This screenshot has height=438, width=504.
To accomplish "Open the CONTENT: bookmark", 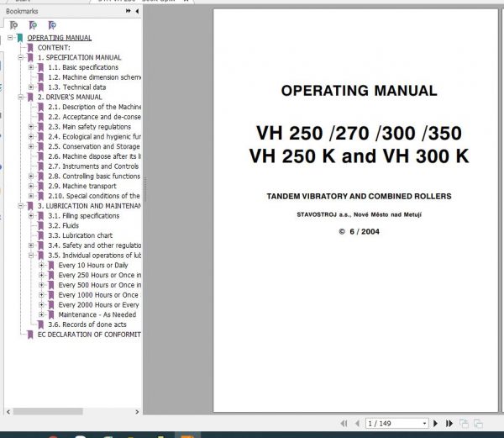I will [54, 48].
